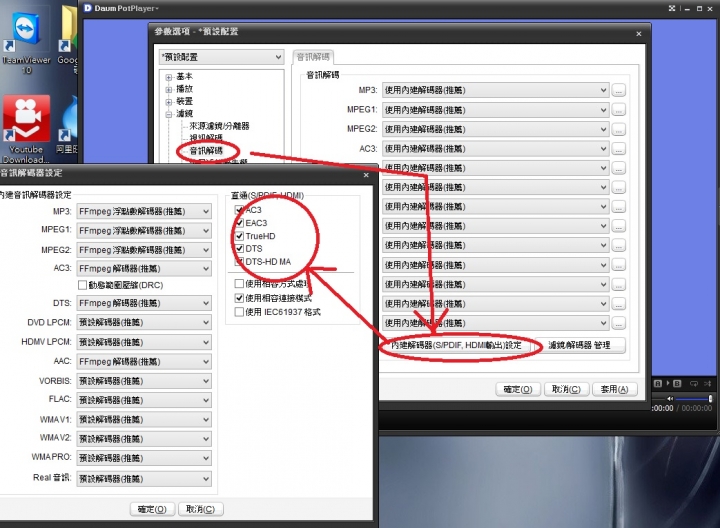The image size is (720, 528).
Task: Expand the 裝置 tree node
Action: click(x=169, y=102)
